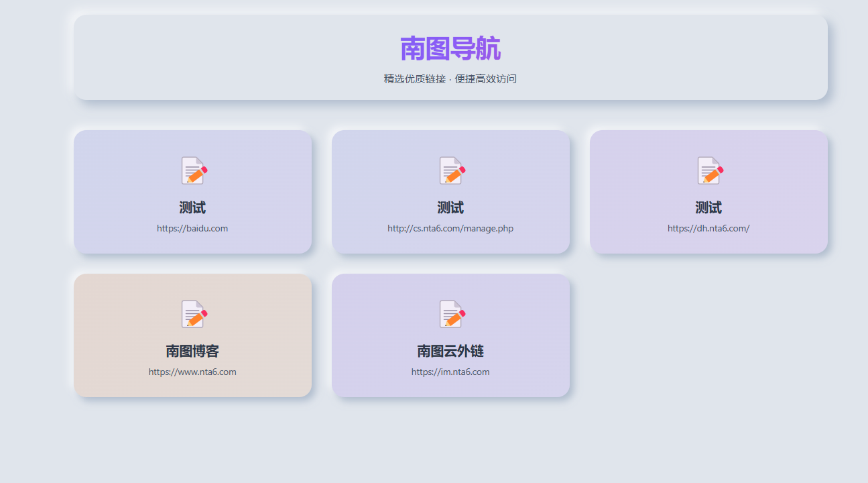
Task: Click the document icon above https://dh.nta6.com/
Action: pyautogui.click(x=708, y=170)
